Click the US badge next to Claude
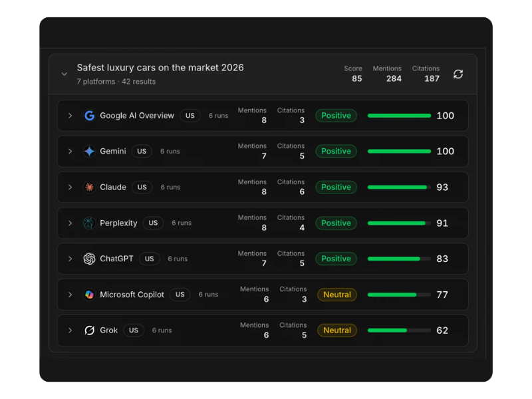Image resolution: width=532 pixels, height=399 pixels. click(x=142, y=187)
